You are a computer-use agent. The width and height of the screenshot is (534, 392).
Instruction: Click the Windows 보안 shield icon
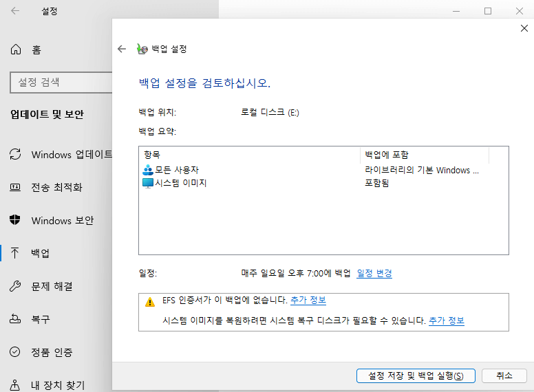click(x=15, y=220)
